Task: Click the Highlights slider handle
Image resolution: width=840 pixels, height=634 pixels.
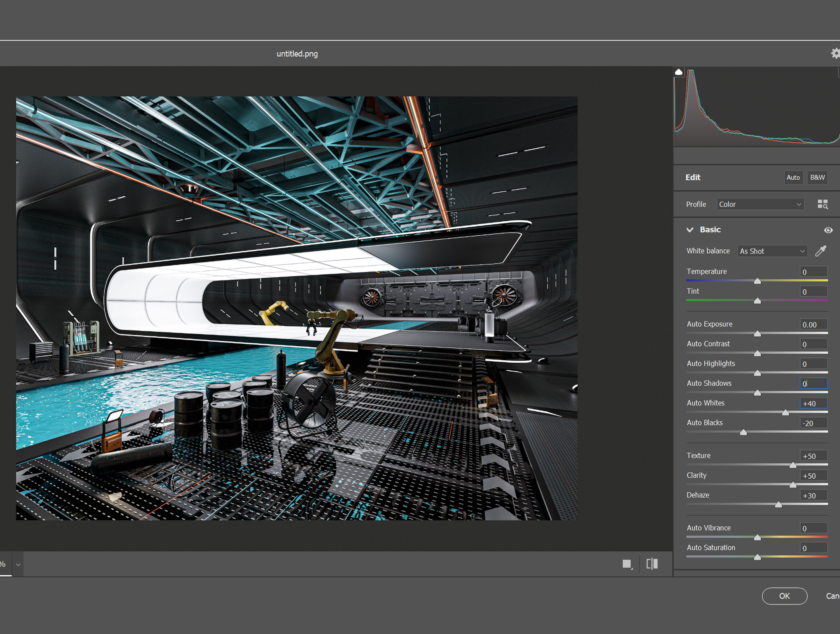Action: [x=757, y=373]
